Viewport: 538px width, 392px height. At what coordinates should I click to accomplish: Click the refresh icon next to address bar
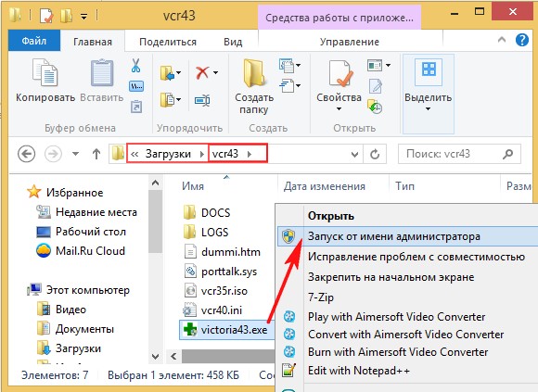(x=375, y=154)
